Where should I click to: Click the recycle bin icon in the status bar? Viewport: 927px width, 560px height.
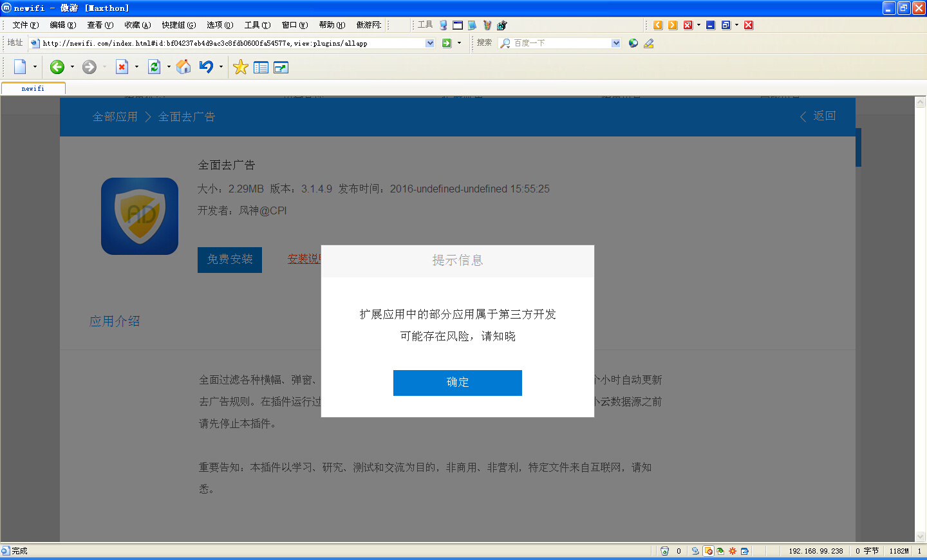(664, 551)
